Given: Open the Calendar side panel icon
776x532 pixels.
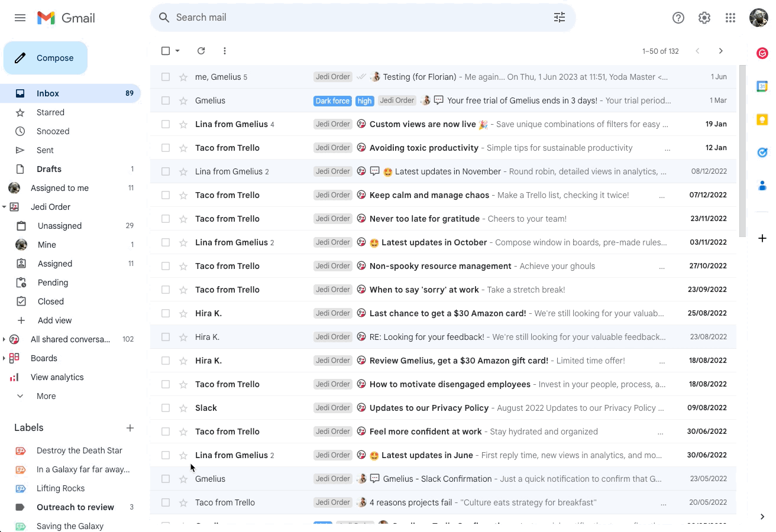Looking at the screenshot, I should pos(762,87).
